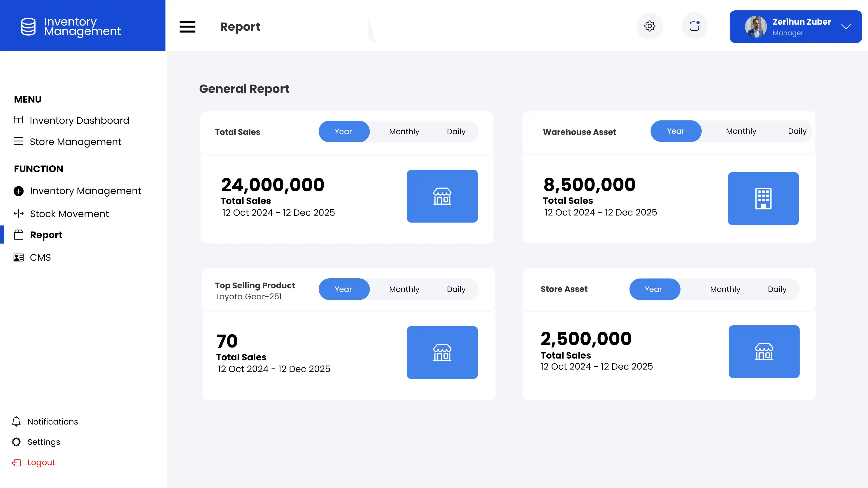Screen dimensions: 868x488
Task: Select Monthly in the Store Asset selector
Action: tap(725, 289)
